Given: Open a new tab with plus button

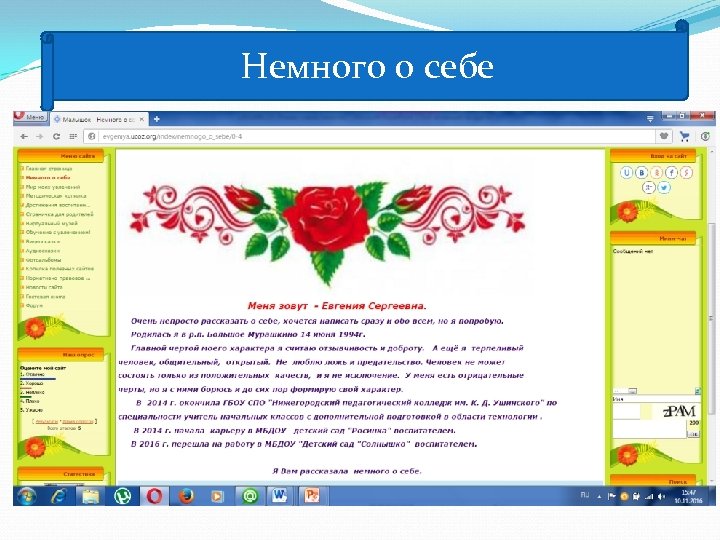Looking at the screenshot, I should 157,119.
